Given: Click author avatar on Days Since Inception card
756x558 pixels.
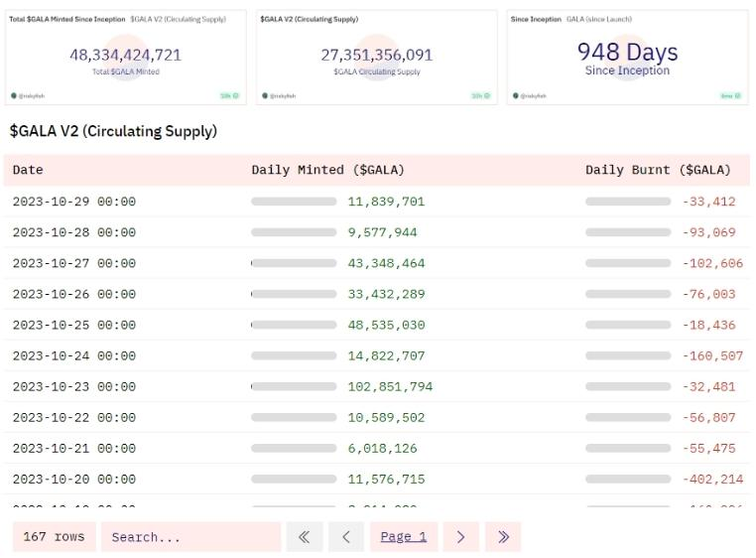Looking at the screenshot, I should tap(514, 96).
